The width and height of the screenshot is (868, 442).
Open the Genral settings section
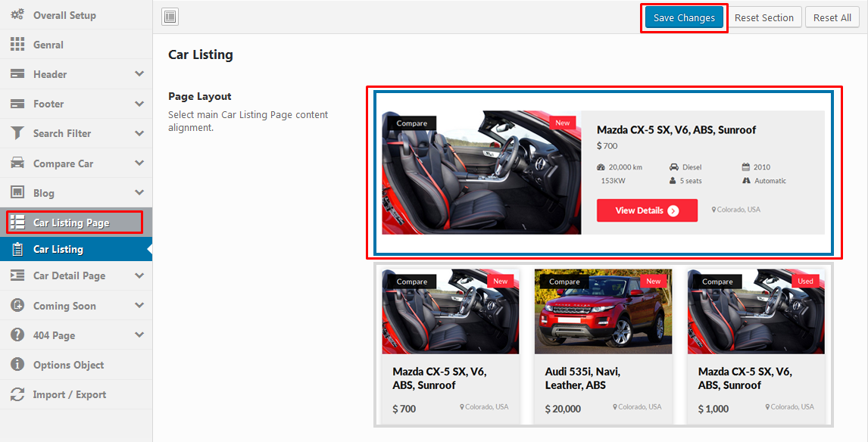[x=76, y=44]
